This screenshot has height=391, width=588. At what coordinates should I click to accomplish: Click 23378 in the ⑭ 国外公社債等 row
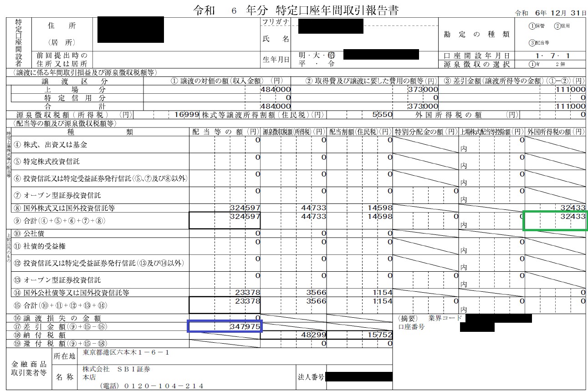coord(247,292)
